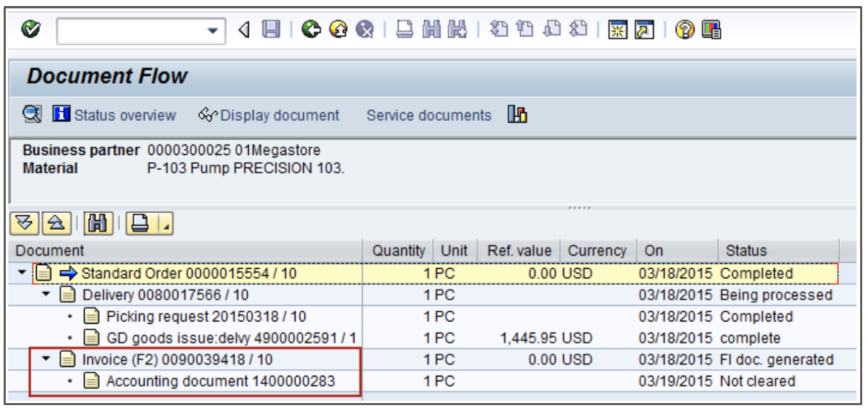Screen dimensions: 868x410
Task: Click the Customize local layout monitor icon
Action: click(x=711, y=30)
